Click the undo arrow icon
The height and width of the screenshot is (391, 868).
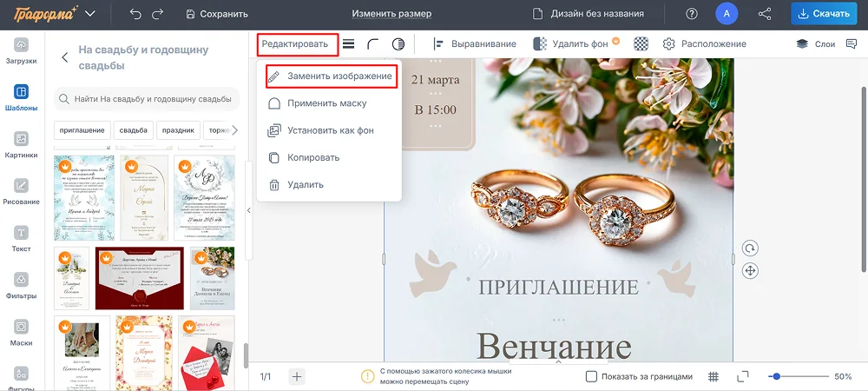click(x=135, y=14)
